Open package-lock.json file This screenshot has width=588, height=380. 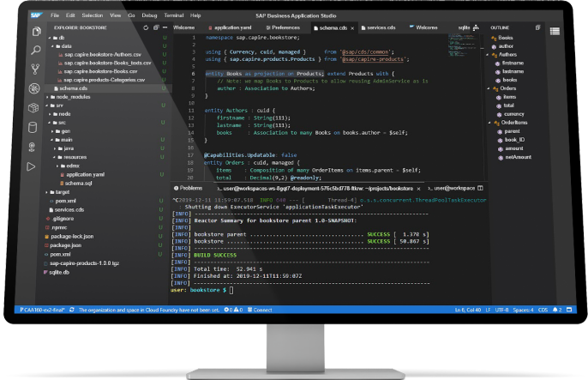click(69, 237)
